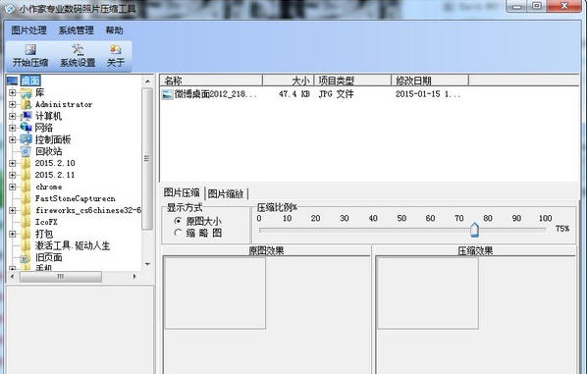
Task: Select the 桌面 root icon in tree
Action: [12, 80]
